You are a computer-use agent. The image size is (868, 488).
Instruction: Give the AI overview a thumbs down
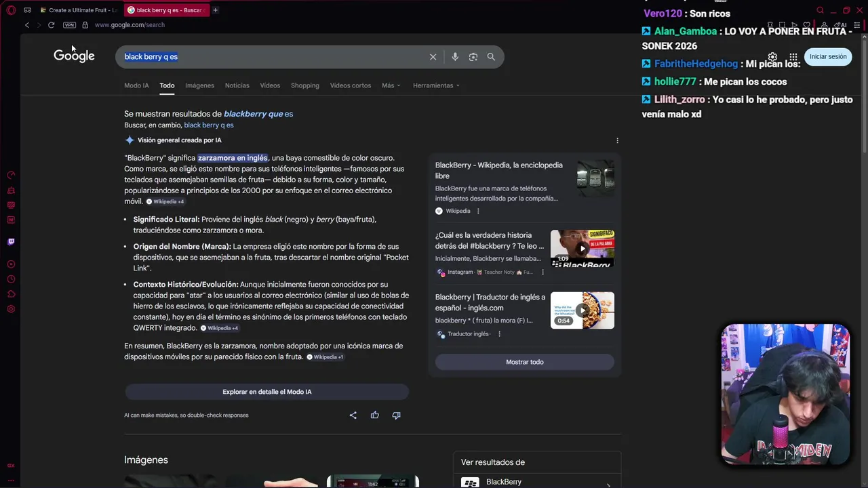(396, 415)
